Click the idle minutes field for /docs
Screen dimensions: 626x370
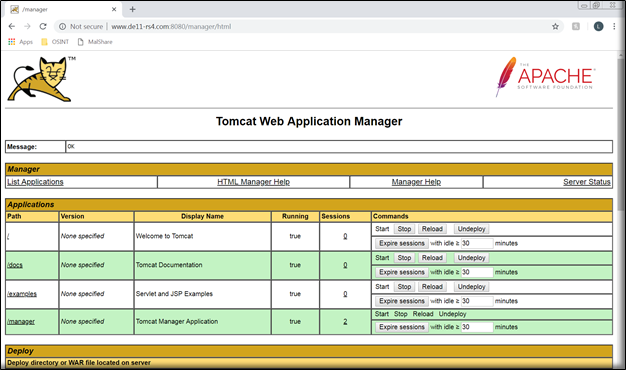(477, 272)
